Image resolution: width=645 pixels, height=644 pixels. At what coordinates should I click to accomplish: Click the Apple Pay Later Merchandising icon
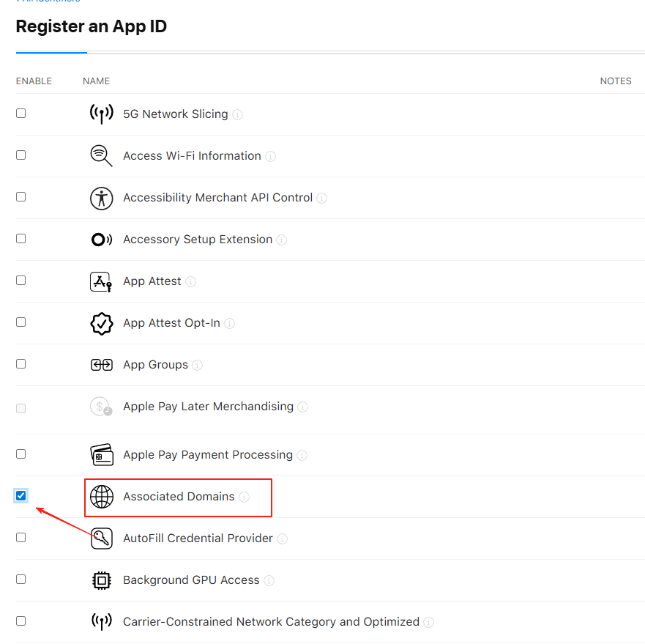101,407
